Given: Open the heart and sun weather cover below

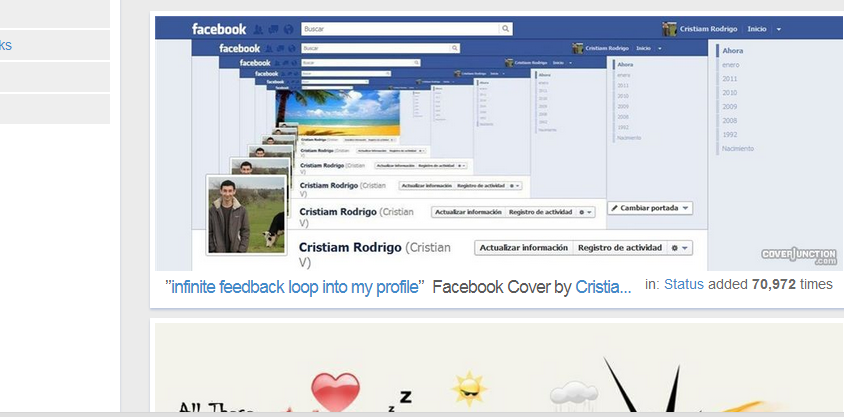Looking at the screenshot, I should point(498,368).
